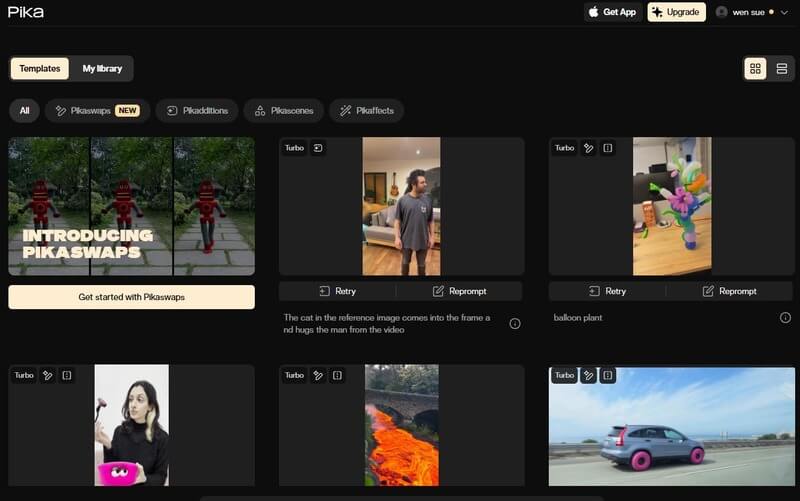
Task: Click Pikaswaps icon on the woman video card
Action: [x=47, y=375]
